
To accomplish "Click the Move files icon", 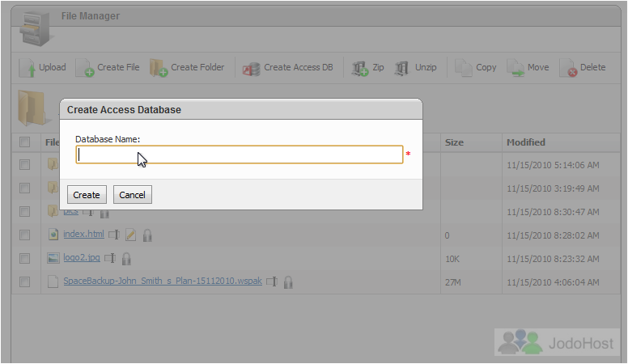I will [x=515, y=68].
